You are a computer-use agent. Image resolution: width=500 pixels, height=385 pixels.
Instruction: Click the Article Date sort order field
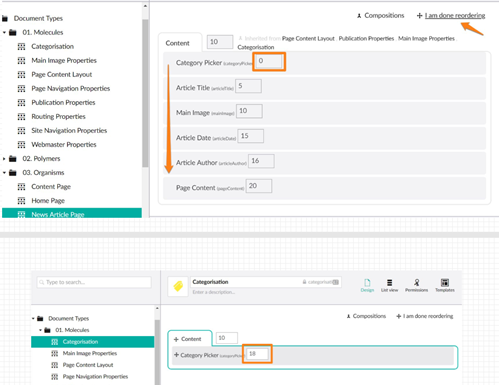(x=251, y=136)
